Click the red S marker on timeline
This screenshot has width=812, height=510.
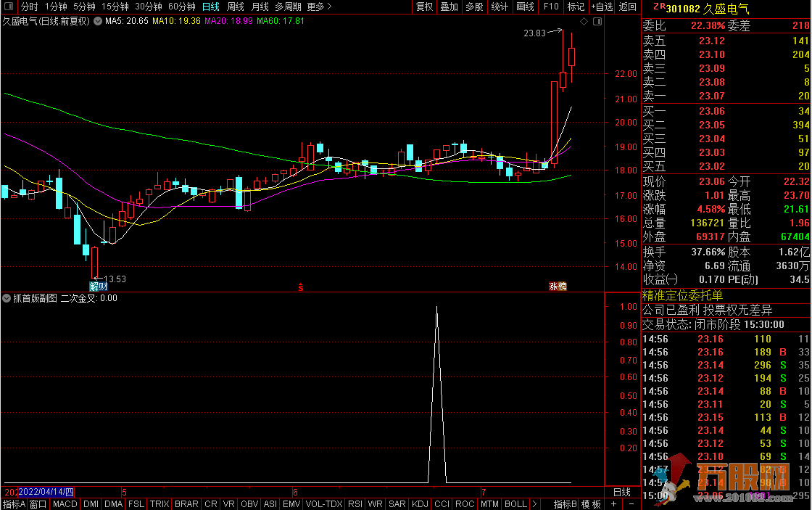tap(300, 287)
